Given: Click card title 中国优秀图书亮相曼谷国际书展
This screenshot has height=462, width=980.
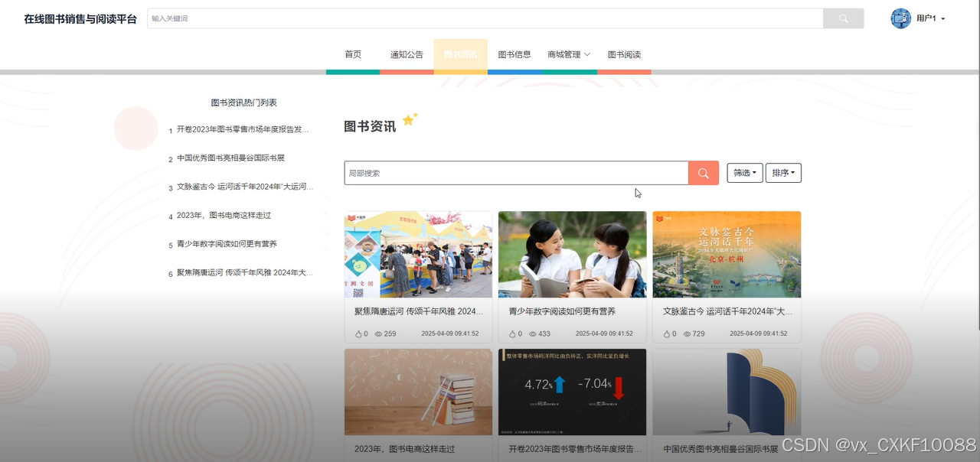Looking at the screenshot, I should [720, 449].
